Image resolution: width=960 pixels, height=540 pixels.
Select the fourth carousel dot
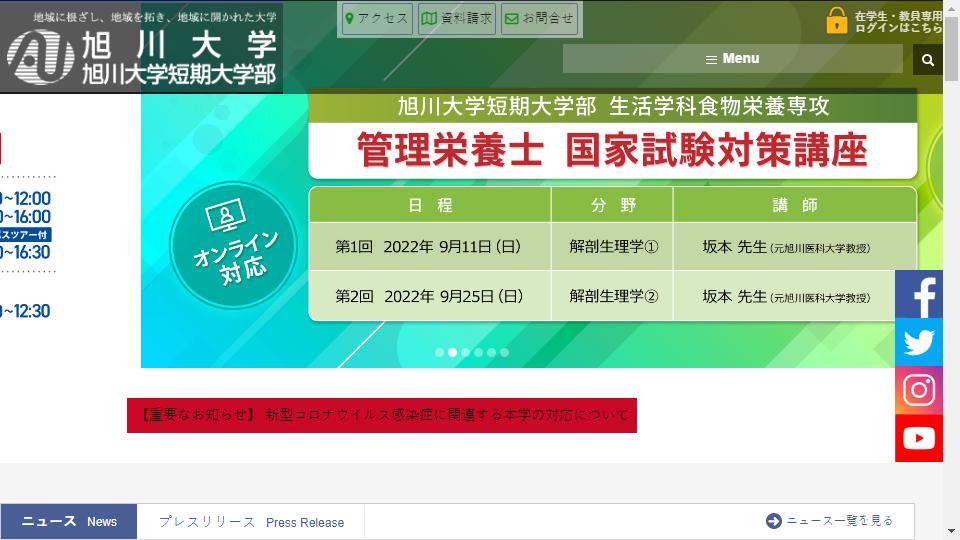click(478, 352)
